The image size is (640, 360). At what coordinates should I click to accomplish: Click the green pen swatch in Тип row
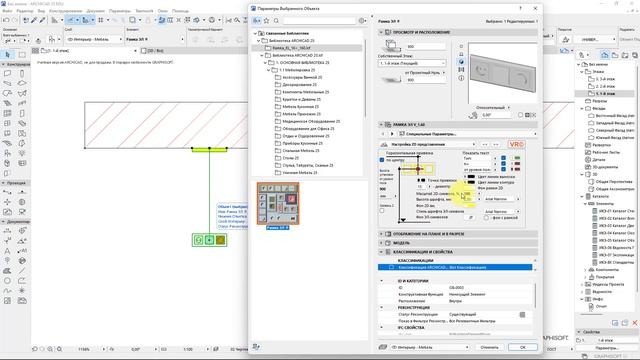pyautogui.click(x=517, y=158)
